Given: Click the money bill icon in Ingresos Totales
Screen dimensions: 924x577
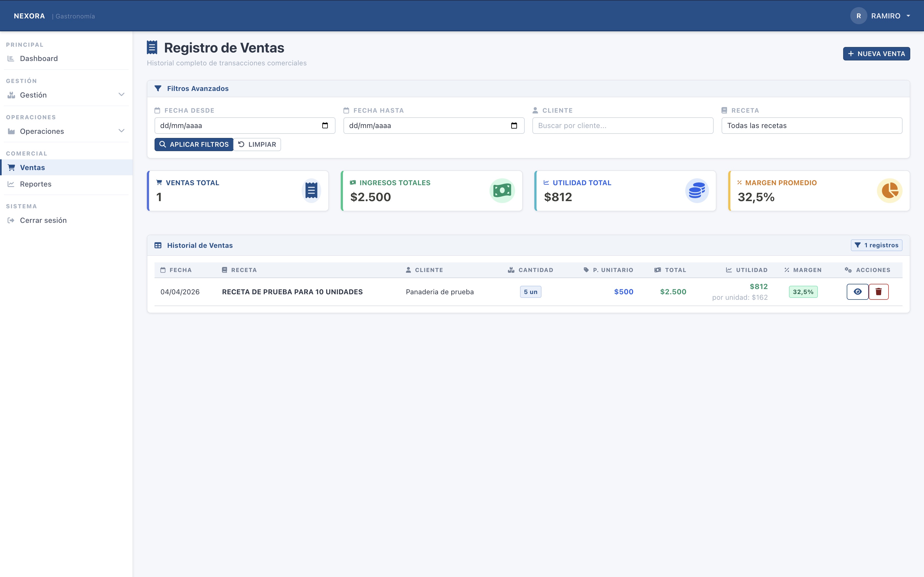Looking at the screenshot, I should point(502,190).
